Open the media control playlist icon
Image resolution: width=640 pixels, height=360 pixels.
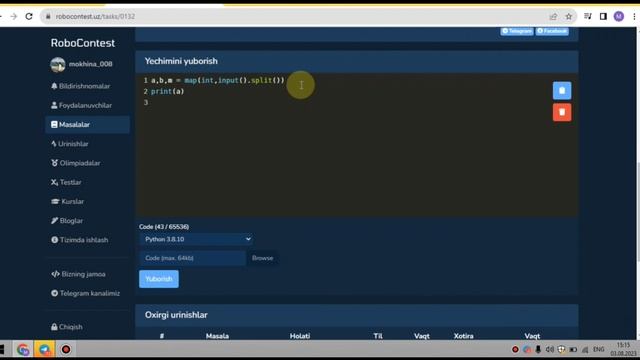pyautogui.click(x=588, y=16)
